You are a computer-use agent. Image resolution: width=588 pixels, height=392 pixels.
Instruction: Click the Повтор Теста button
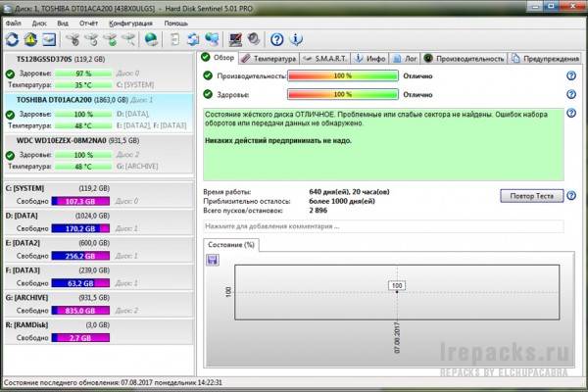tap(532, 196)
